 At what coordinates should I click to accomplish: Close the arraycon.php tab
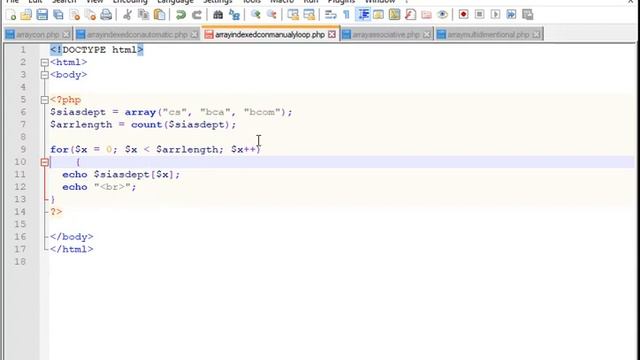(66, 35)
